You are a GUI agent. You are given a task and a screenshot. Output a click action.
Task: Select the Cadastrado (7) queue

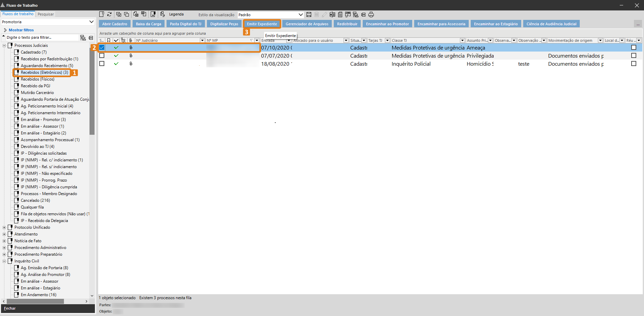[x=34, y=52]
